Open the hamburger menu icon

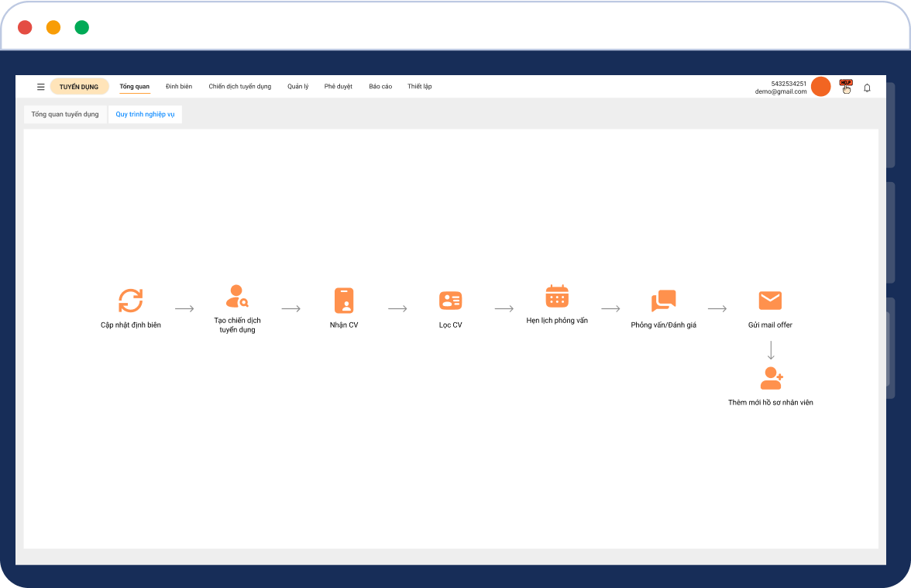click(x=40, y=87)
